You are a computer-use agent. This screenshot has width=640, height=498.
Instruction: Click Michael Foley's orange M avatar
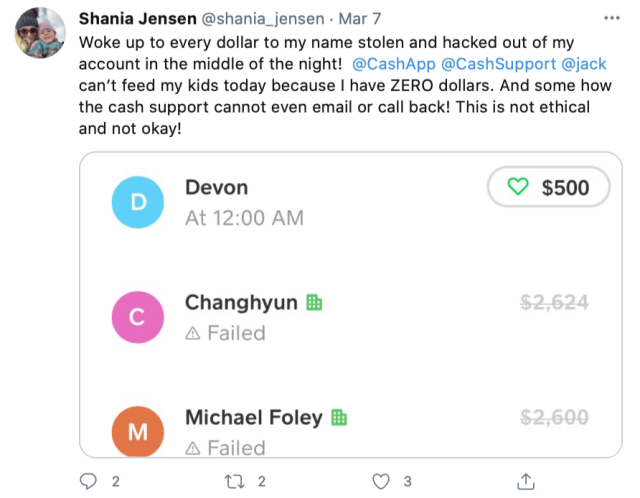139,431
